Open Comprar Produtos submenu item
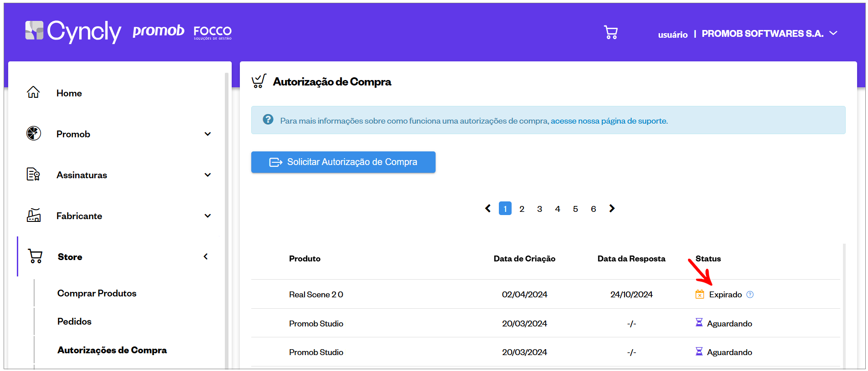 pyautogui.click(x=97, y=293)
